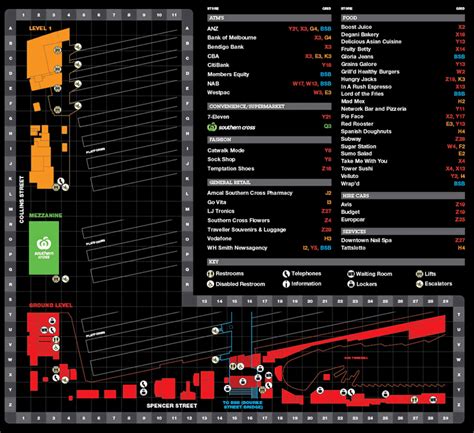Viewport: 474px width, 433px height.
Task: Select the Network Bar and Pizzeria listing
Action: point(403,109)
